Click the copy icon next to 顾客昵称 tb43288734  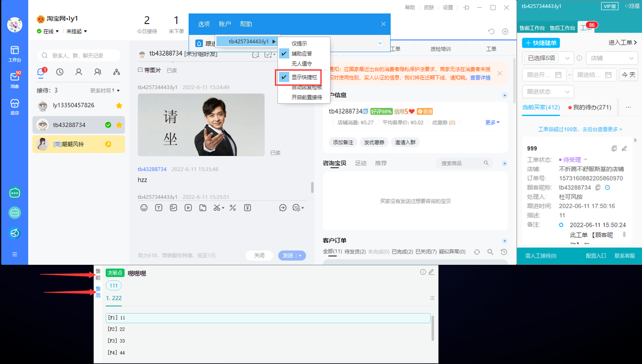(597, 188)
